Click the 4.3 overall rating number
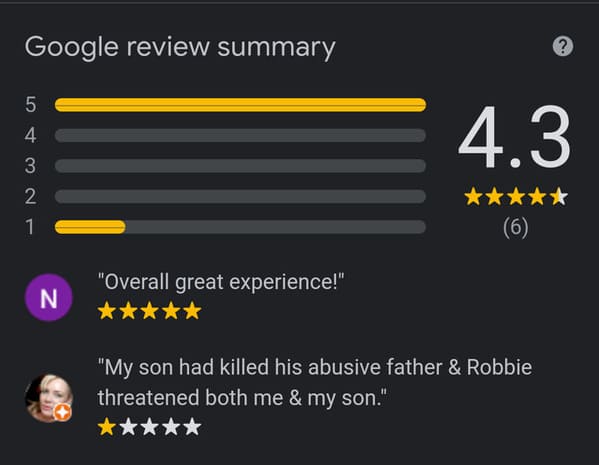The width and height of the screenshot is (599, 465). tap(515, 137)
